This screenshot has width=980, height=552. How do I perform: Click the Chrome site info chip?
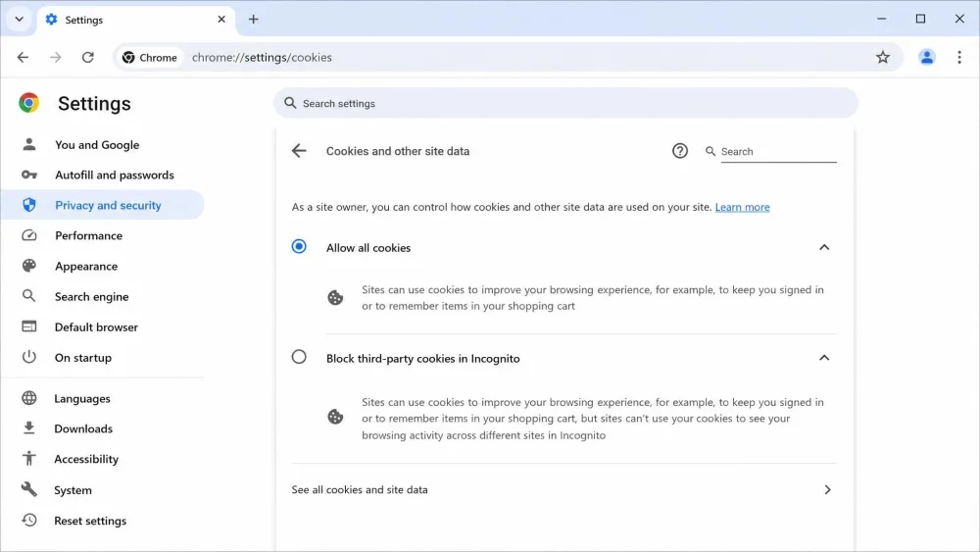[x=150, y=58]
